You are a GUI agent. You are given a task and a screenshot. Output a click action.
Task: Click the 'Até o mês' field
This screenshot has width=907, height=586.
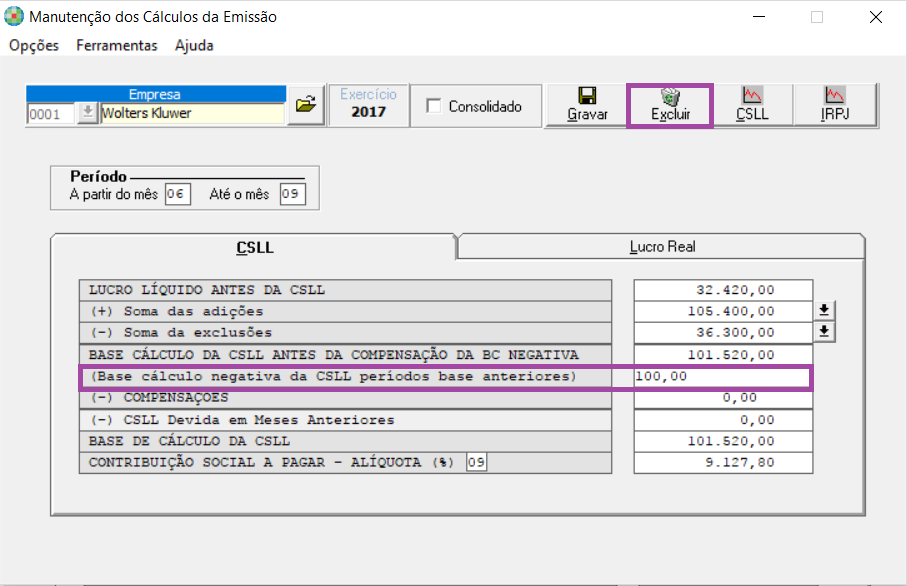click(292, 194)
